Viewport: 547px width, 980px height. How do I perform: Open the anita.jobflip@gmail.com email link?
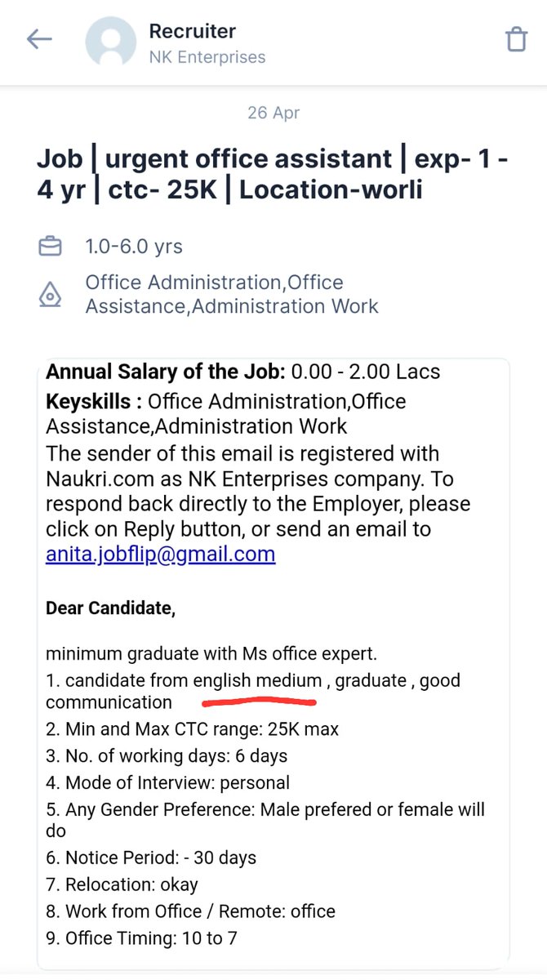click(160, 555)
